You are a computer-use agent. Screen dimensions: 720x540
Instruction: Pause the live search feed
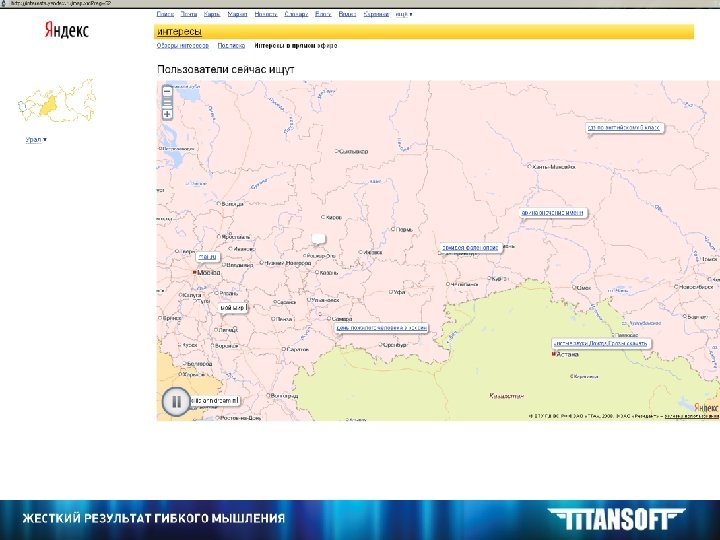176,402
